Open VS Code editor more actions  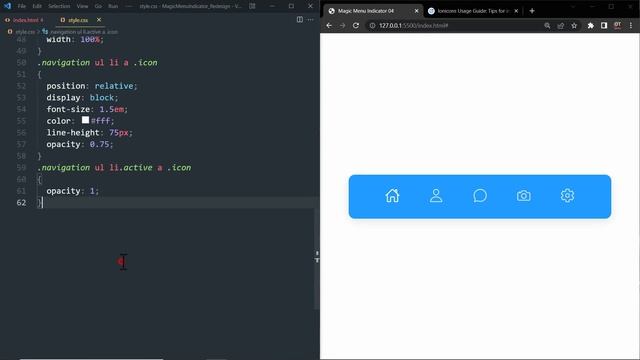[311, 20]
